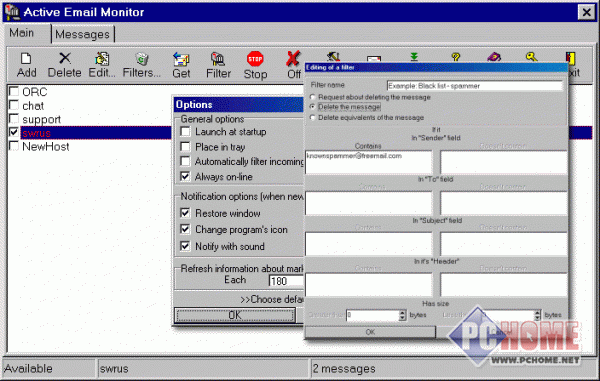Click the green double-arrow download toolbar icon

(414, 57)
